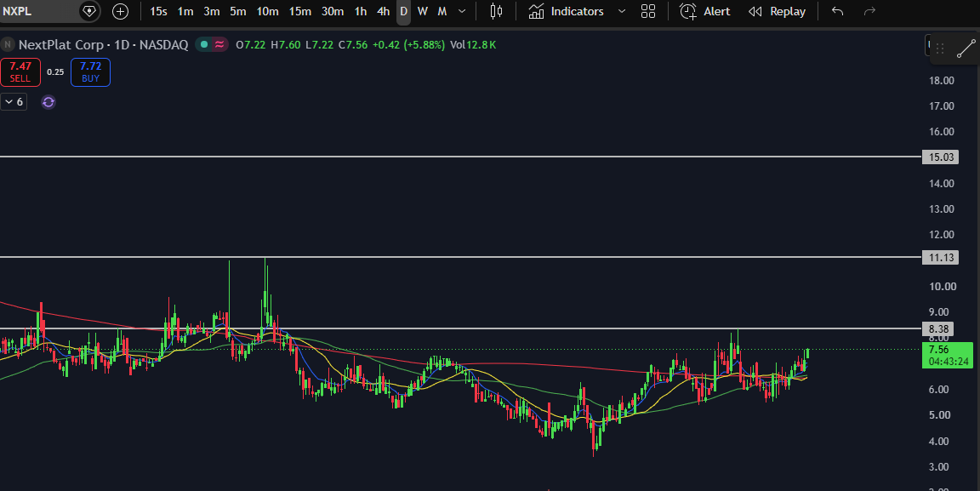Add a symbol to compare with plus icon

click(120, 11)
